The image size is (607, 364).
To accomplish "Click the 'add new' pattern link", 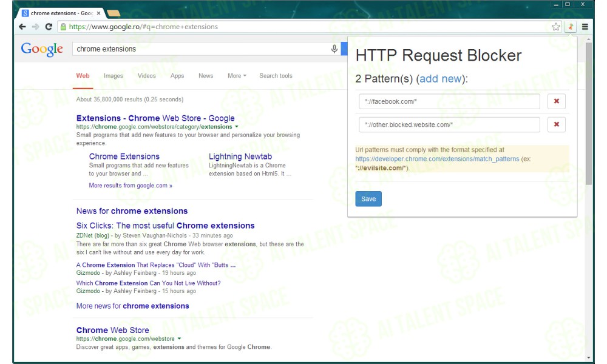I will pos(441,78).
